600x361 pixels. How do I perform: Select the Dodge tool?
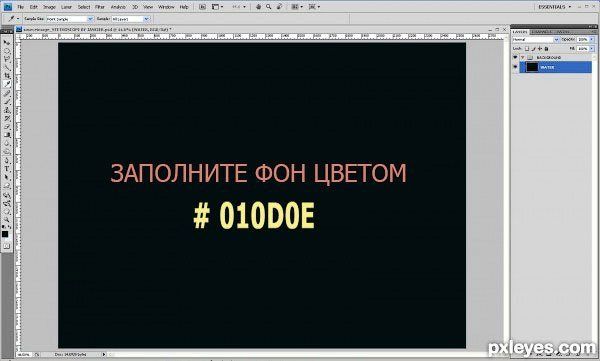7,152
